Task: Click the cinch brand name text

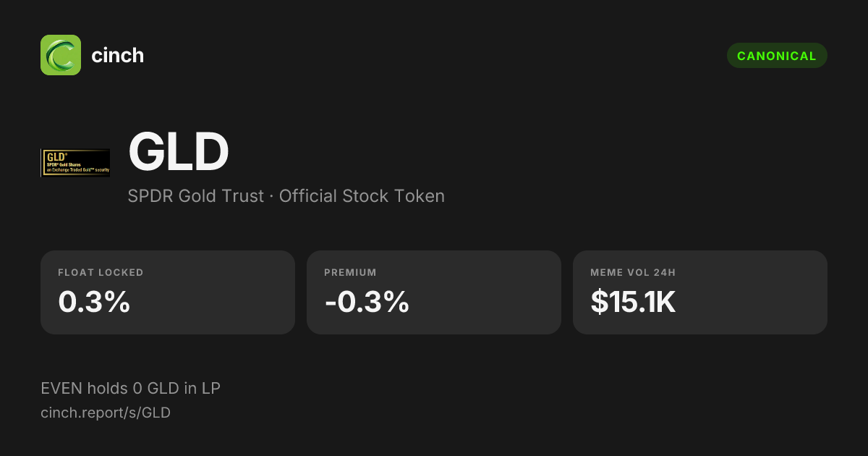Action: 117,55
